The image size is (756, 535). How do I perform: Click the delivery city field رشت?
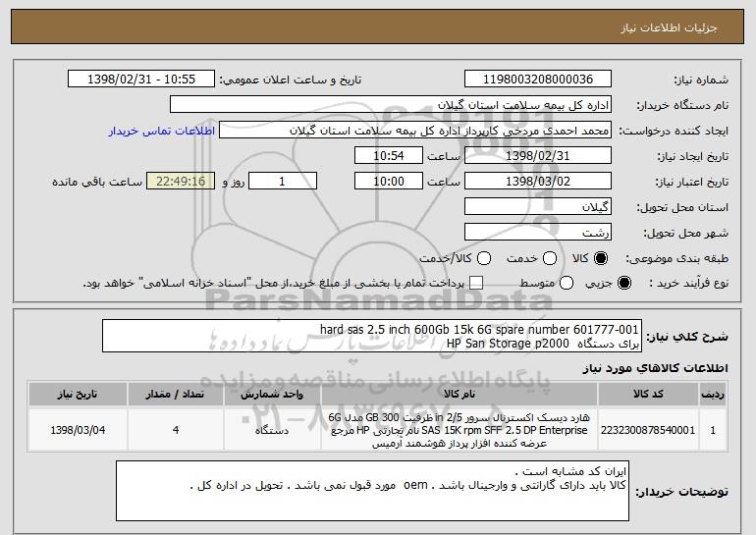tap(538, 233)
